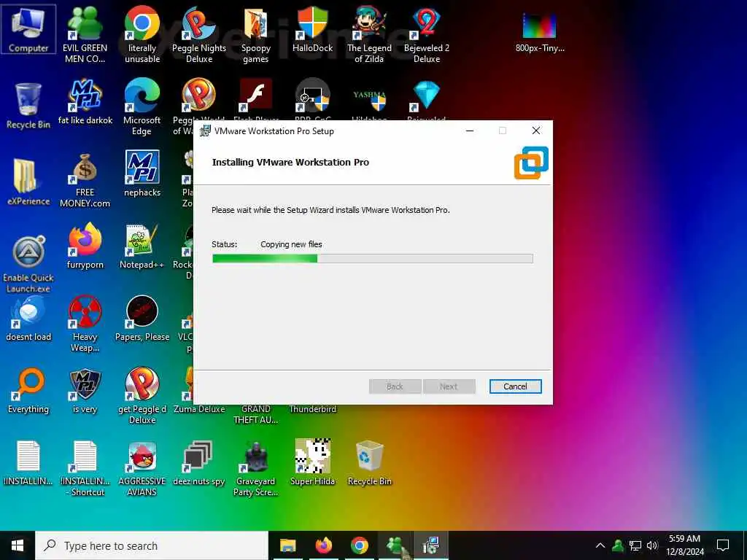The width and height of the screenshot is (747, 560).
Task: Switch to the VMware installer taskbar item
Action: click(430, 545)
